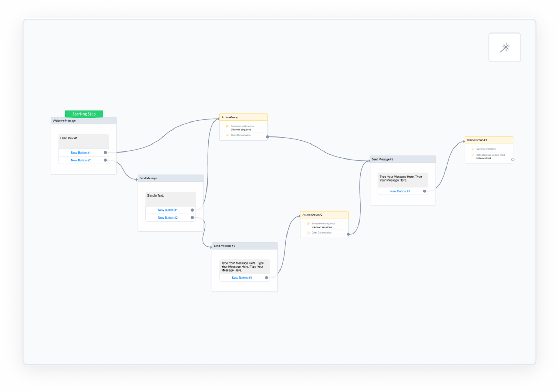This screenshot has width=559, height=392.
Task: Open the Unknown sequence link in Action Group #2
Action: click(322, 227)
